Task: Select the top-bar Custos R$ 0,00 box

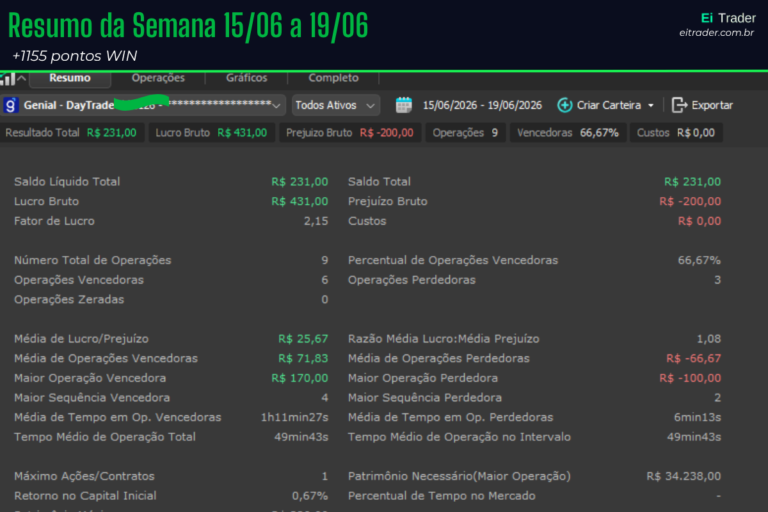Action: tap(676, 133)
